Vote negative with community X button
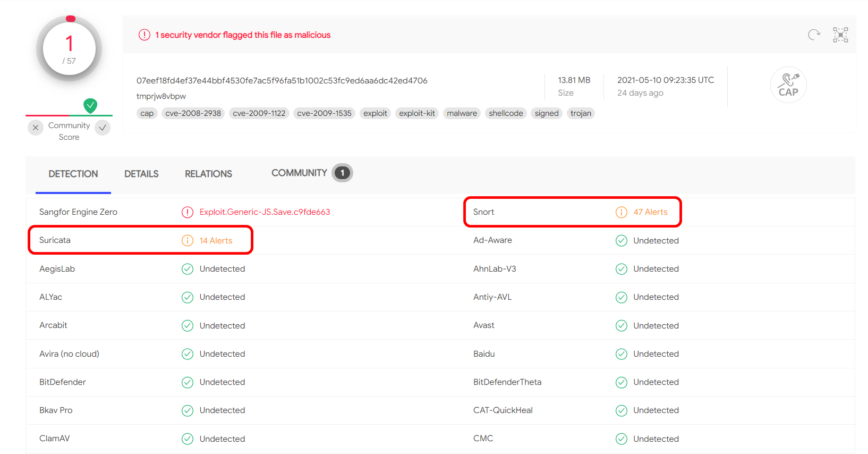Screen dimensions: 868x454 pos(36,128)
